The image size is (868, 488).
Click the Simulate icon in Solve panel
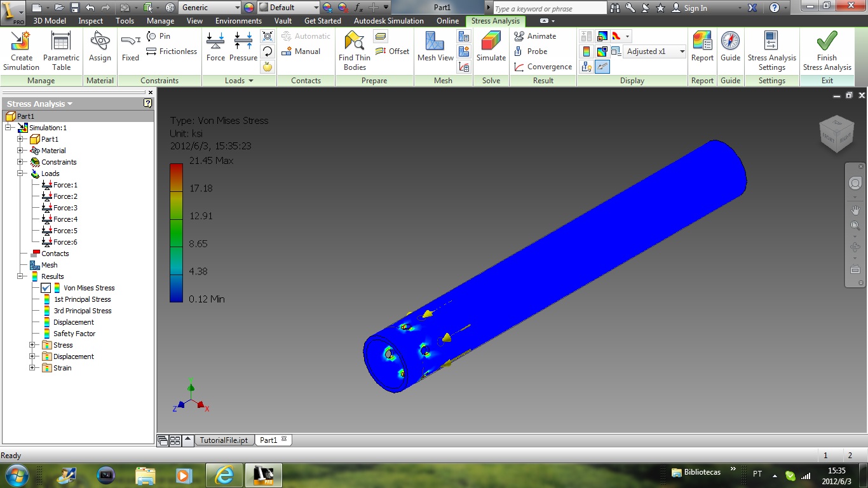491,50
